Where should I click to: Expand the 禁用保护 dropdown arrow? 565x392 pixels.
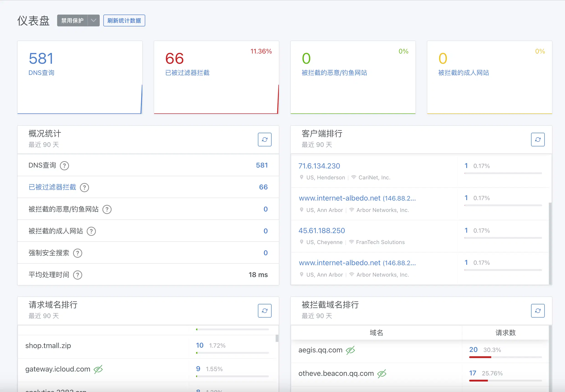tap(94, 20)
